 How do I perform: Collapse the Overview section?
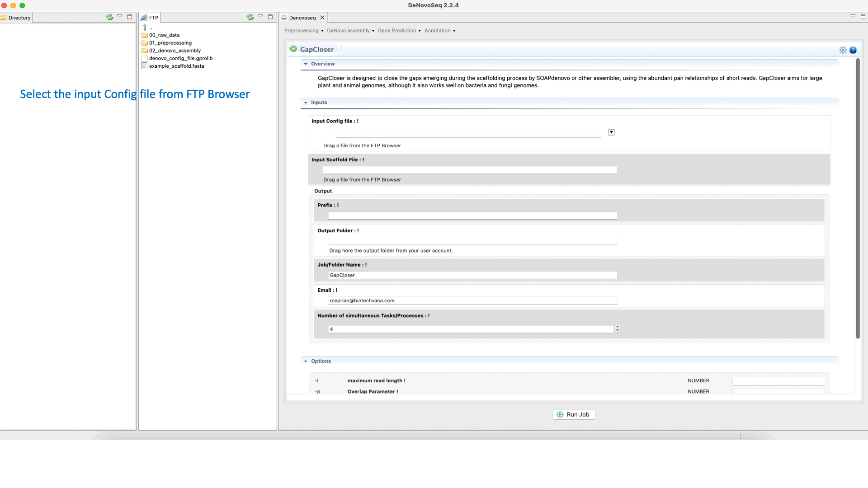point(306,64)
